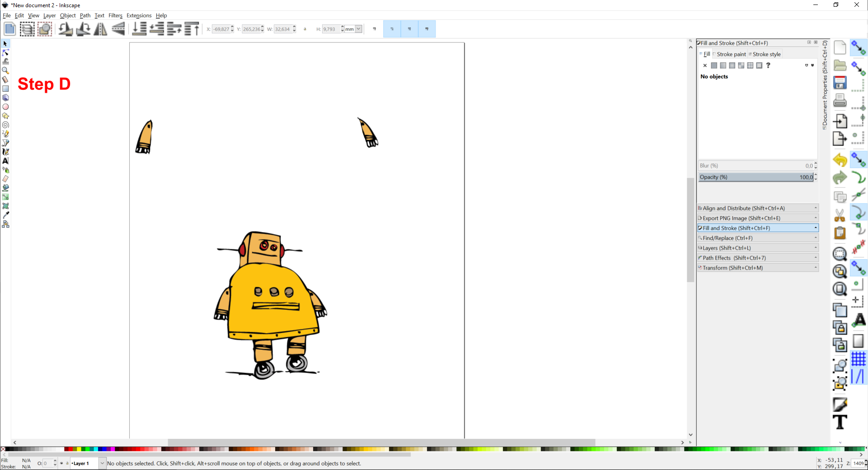The height and width of the screenshot is (470, 868).
Task: Select the Node editing tool
Action: [x=5, y=53]
